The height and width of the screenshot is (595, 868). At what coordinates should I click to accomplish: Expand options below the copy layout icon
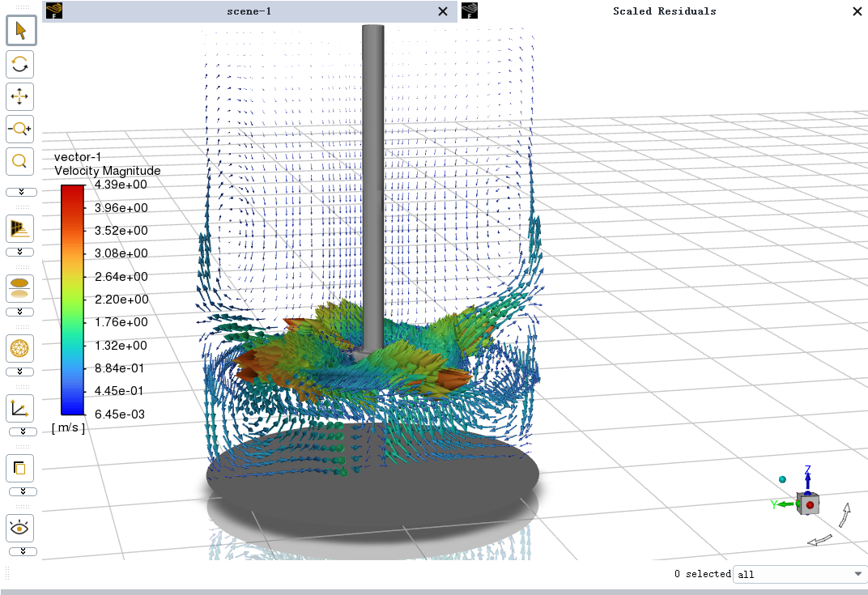click(x=23, y=491)
